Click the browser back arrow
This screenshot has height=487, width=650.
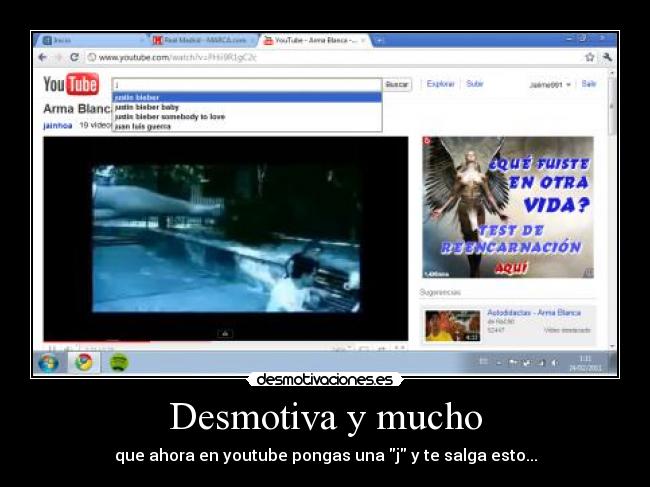click(42, 57)
